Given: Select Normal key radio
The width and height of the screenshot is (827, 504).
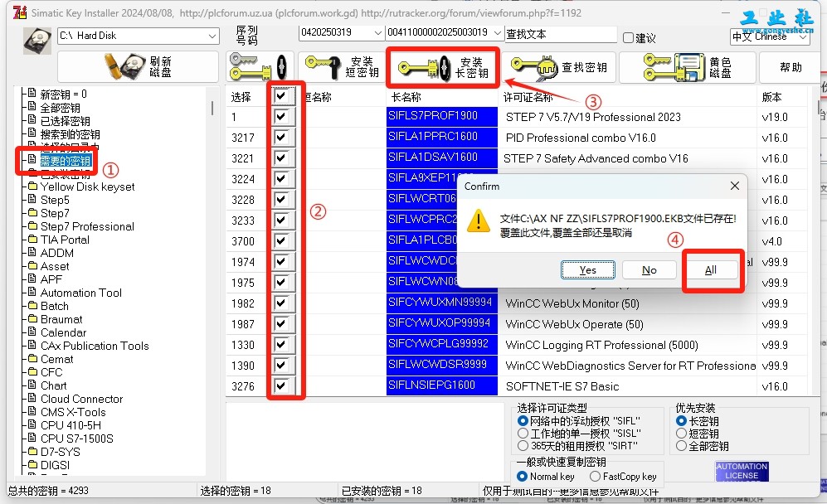Looking at the screenshot, I should [522, 476].
